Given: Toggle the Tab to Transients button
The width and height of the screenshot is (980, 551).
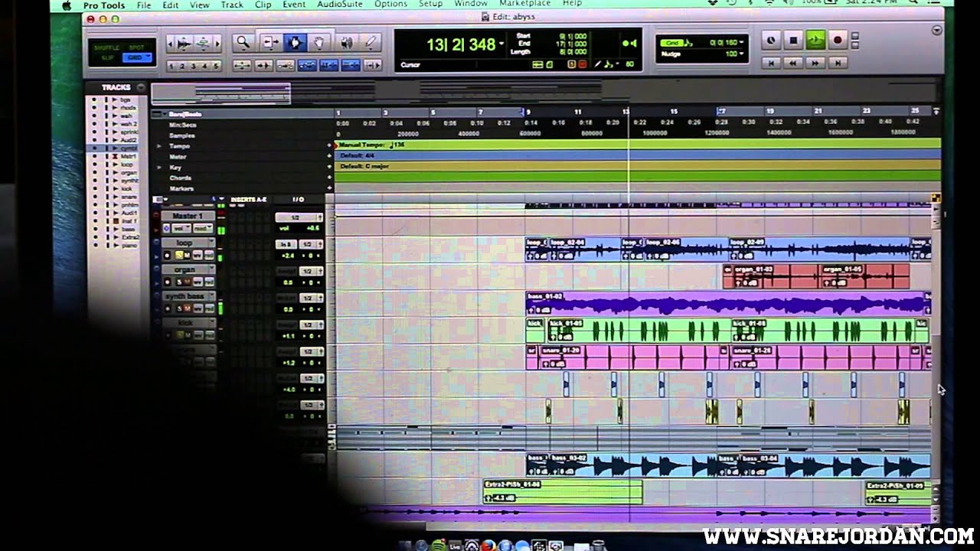Looking at the screenshot, I should (x=263, y=65).
